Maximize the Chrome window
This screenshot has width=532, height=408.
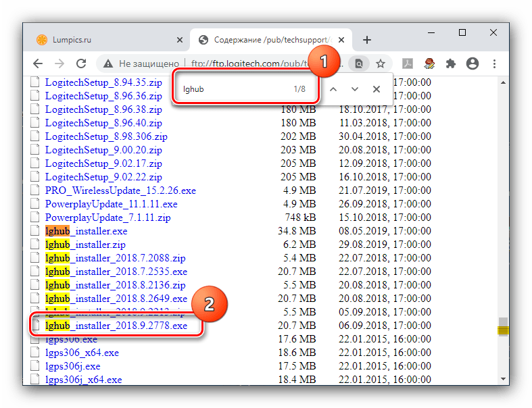pyautogui.click(x=462, y=32)
